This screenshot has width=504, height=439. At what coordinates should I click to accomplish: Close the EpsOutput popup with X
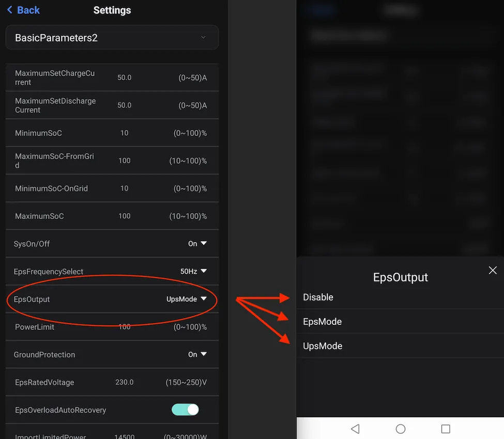(493, 271)
